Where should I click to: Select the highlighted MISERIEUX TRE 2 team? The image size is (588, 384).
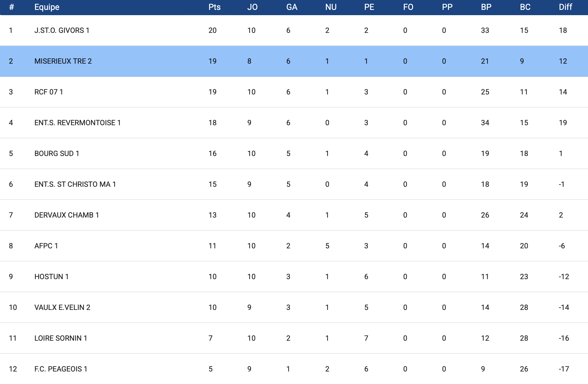tap(63, 61)
